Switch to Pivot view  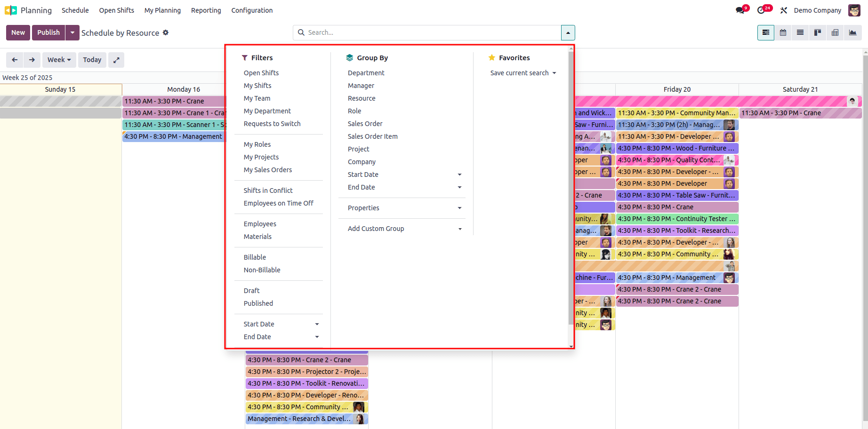tap(835, 32)
